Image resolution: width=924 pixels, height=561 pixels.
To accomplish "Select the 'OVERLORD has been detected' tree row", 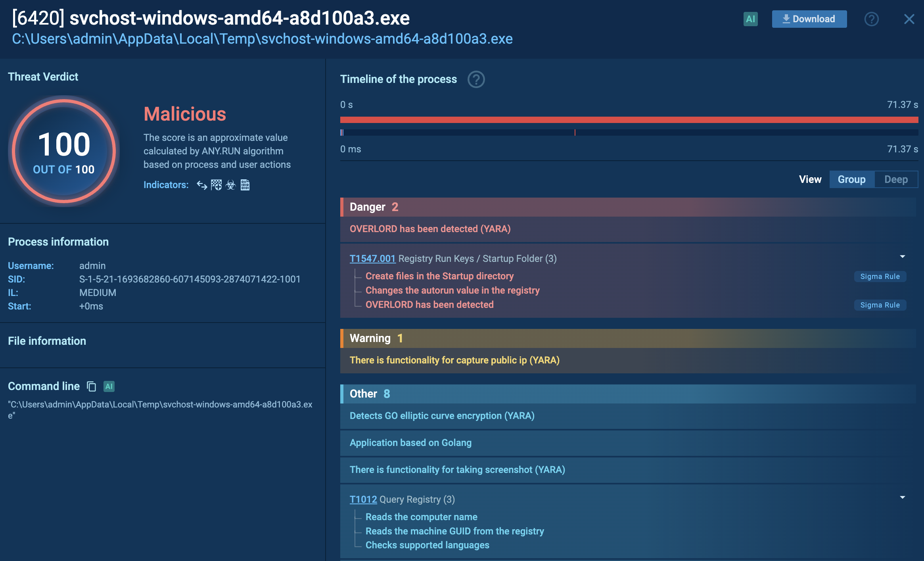I will click(x=429, y=305).
